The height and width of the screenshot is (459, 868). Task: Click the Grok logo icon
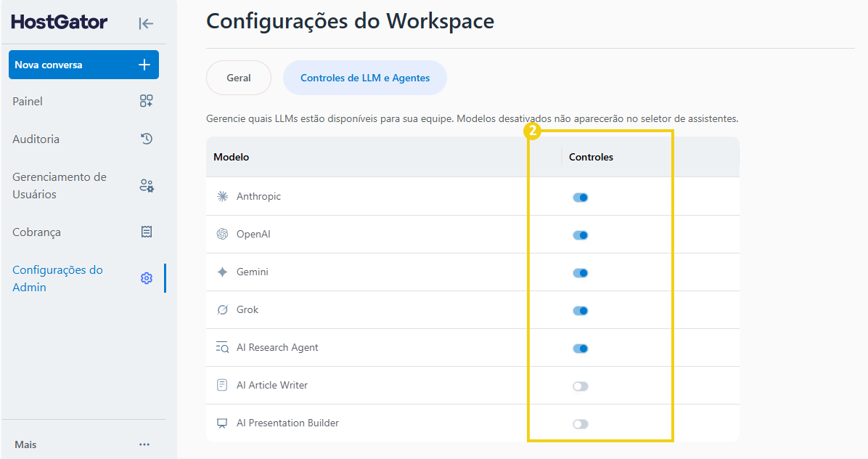(x=223, y=309)
